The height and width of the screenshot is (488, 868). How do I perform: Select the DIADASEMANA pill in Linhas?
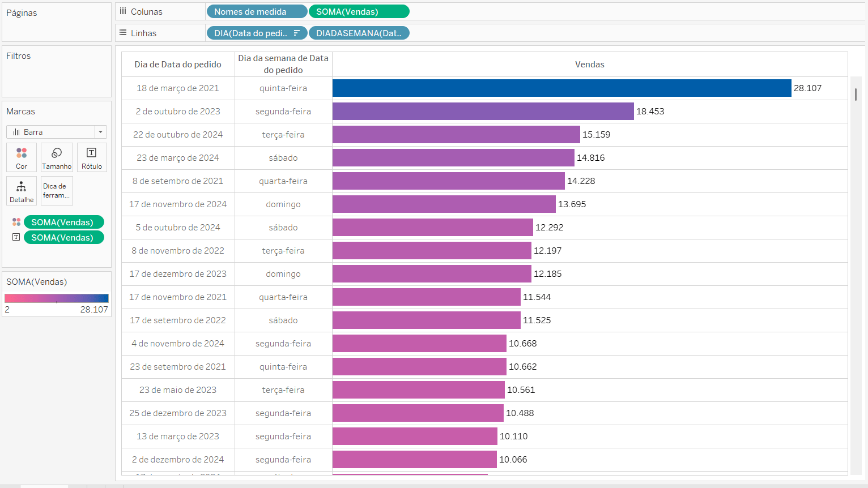coord(359,33)
